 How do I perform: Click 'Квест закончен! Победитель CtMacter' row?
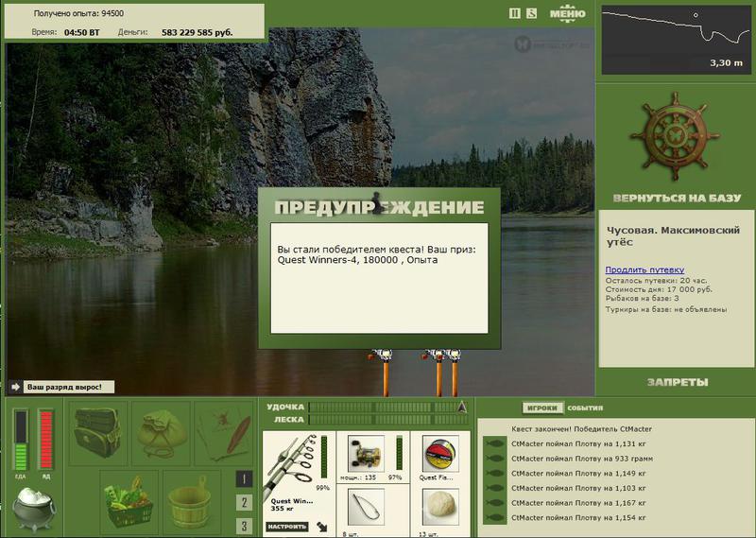point(581,429)
